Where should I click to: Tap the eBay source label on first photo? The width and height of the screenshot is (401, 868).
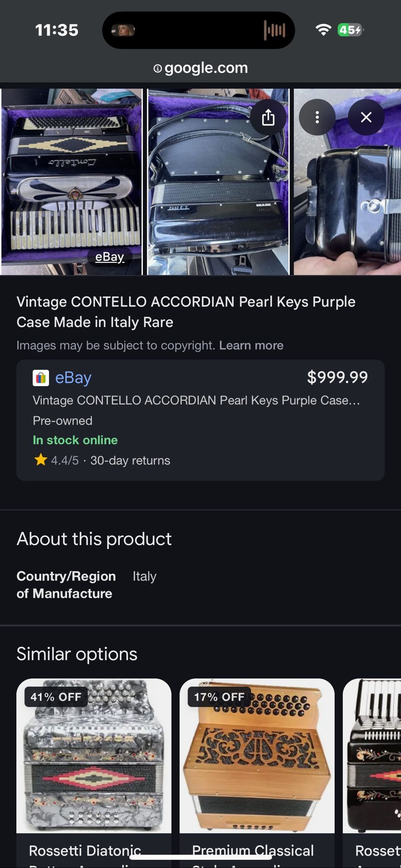pyautogui.click(x=110, y=257)
